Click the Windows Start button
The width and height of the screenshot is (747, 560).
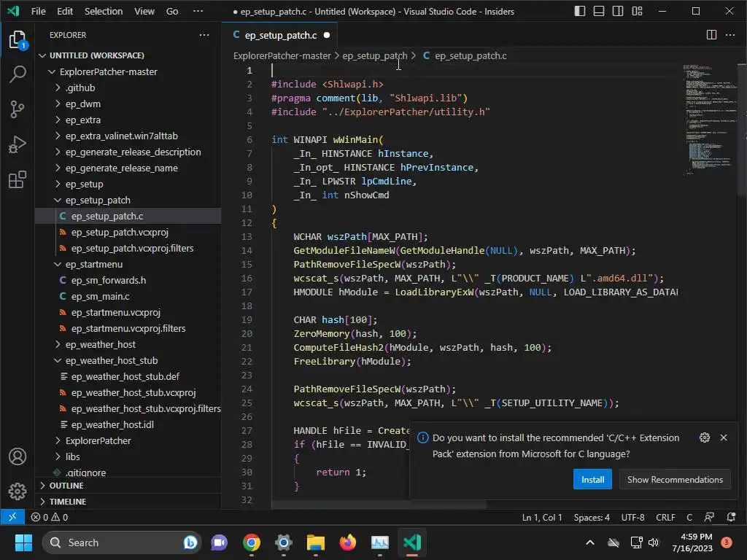click(x=23, y=542)
